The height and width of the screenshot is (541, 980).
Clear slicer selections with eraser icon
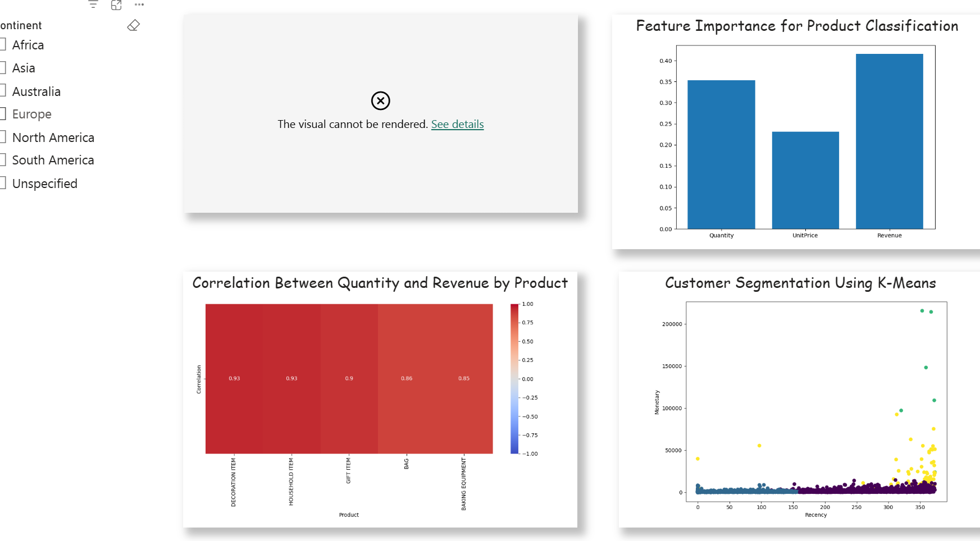pyautogui.click(x=133, y=25)
